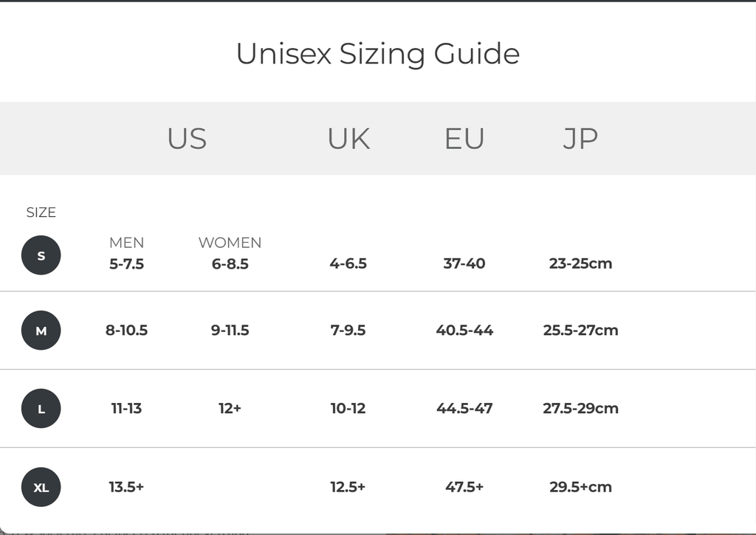756x535 pixels.
Task: Click the WOMEN subheading
Action: pyautogui.click(x=230, y=243)
